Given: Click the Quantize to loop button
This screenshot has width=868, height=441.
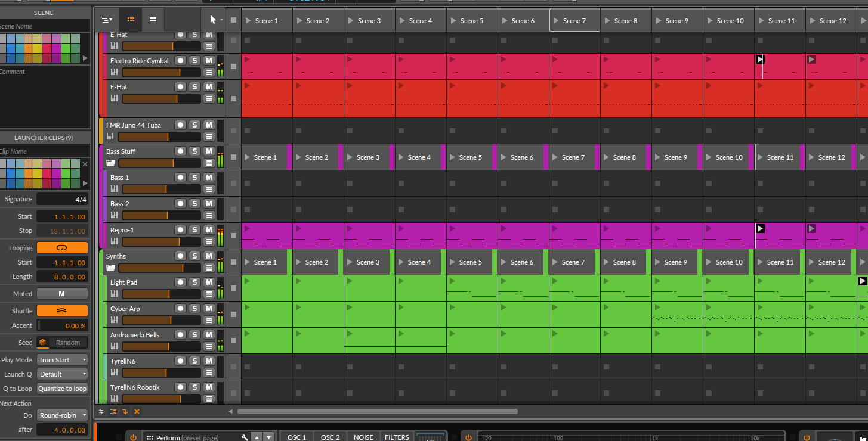Looking at the screenshot, I should pos(62,389).
